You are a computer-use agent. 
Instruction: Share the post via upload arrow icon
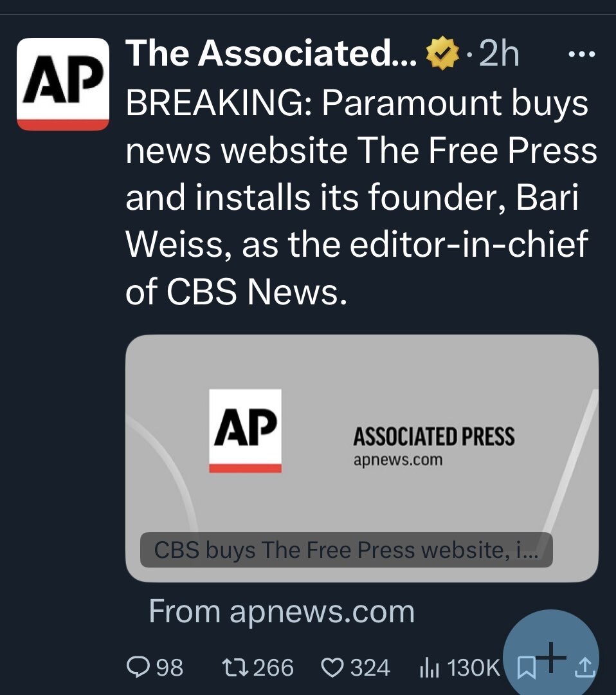pos(584,667)
